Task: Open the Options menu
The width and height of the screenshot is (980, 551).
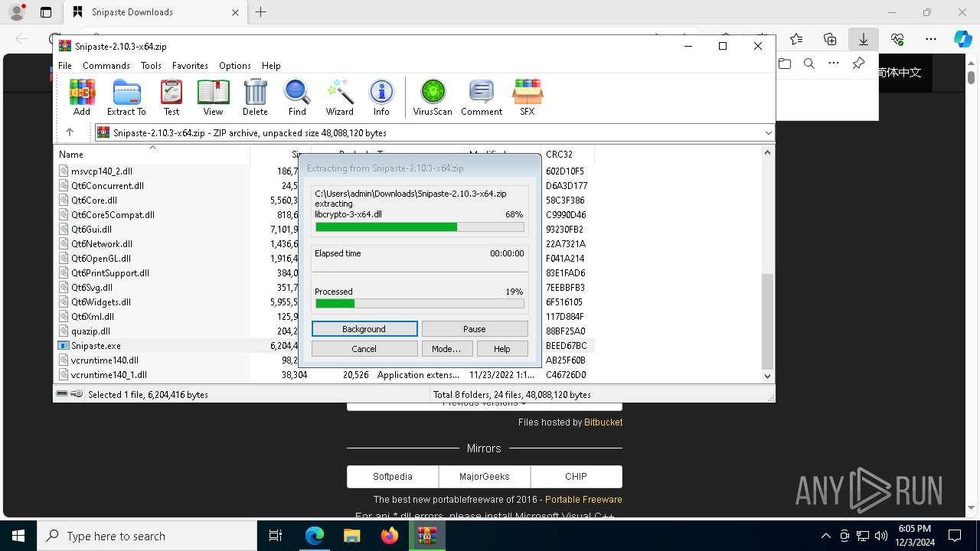Action: pos(235,66)
